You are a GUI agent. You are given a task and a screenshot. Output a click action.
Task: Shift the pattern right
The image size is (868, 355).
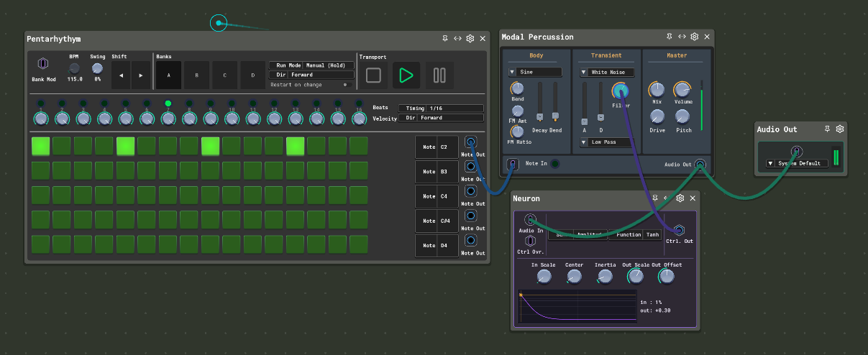click(x=141, y=75)
